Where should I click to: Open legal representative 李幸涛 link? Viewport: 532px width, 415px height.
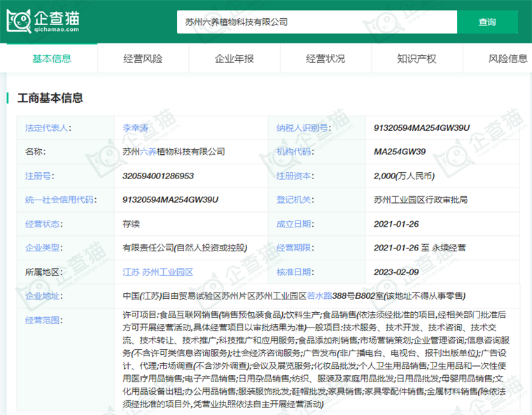point(135,128)
